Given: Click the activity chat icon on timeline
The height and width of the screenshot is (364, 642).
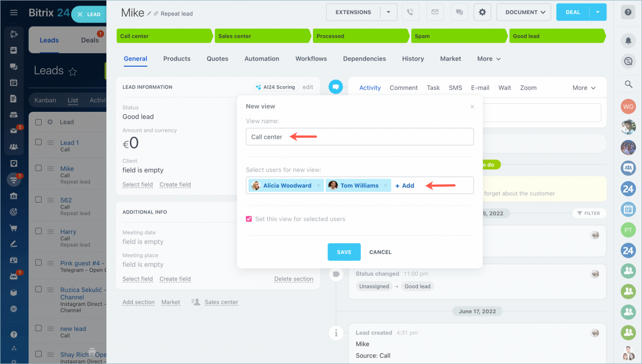Looking at the screenshot, I should [x=336, y=87].
